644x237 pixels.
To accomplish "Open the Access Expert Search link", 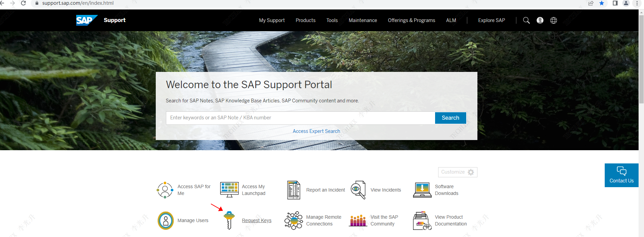I will (x=316, y=131).
